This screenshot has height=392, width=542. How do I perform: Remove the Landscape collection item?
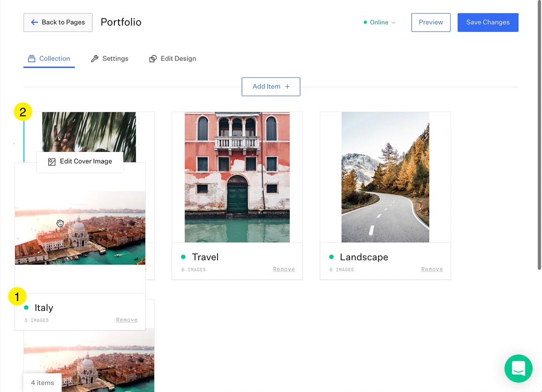(x=432, y=269)
